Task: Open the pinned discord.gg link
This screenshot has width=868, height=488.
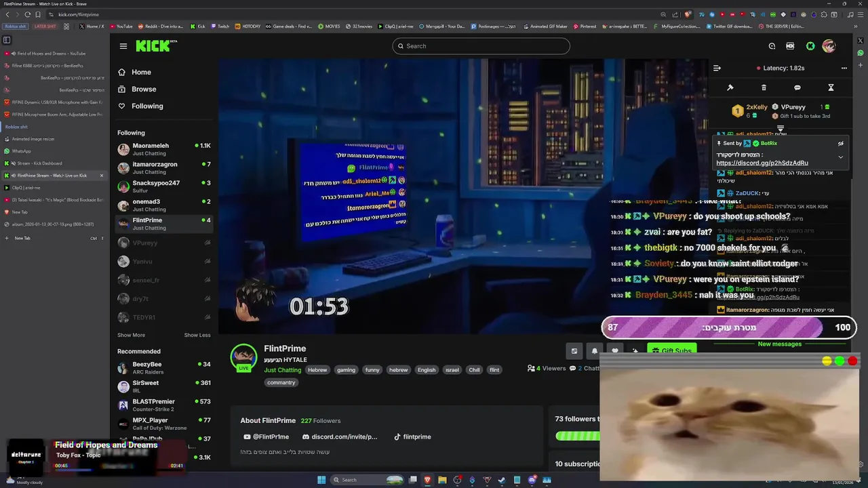Action: tap(762, 163)
